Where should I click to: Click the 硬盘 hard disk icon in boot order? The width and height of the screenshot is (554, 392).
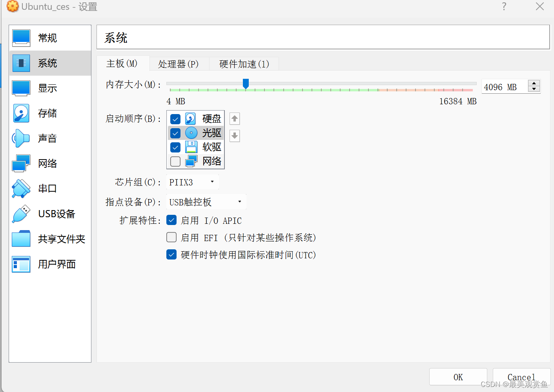(x=191, y=119)
